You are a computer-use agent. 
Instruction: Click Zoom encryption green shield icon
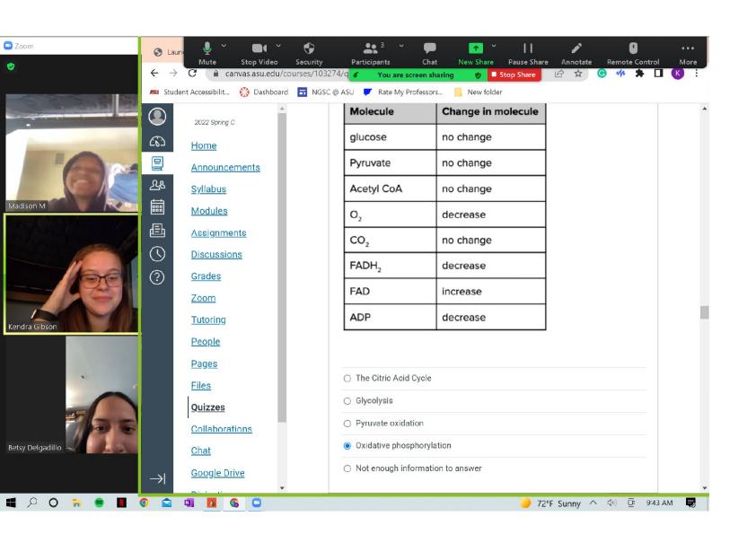click(11, 66)
